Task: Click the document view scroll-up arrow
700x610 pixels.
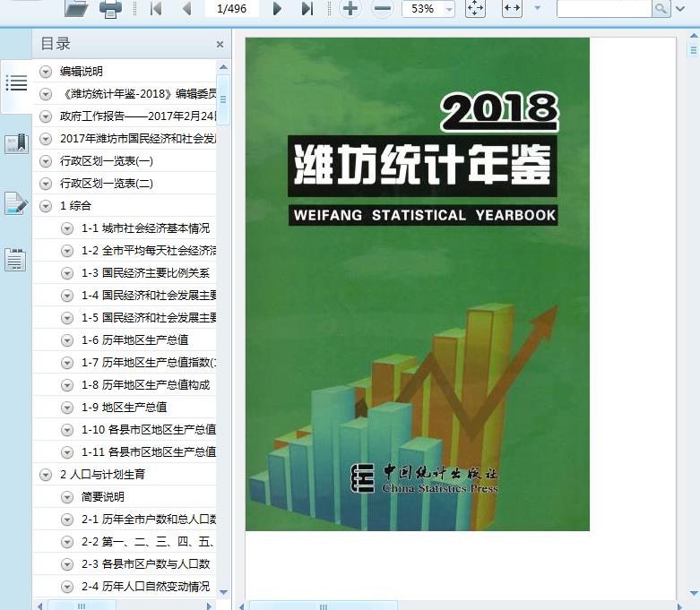Action: [695, 36]
